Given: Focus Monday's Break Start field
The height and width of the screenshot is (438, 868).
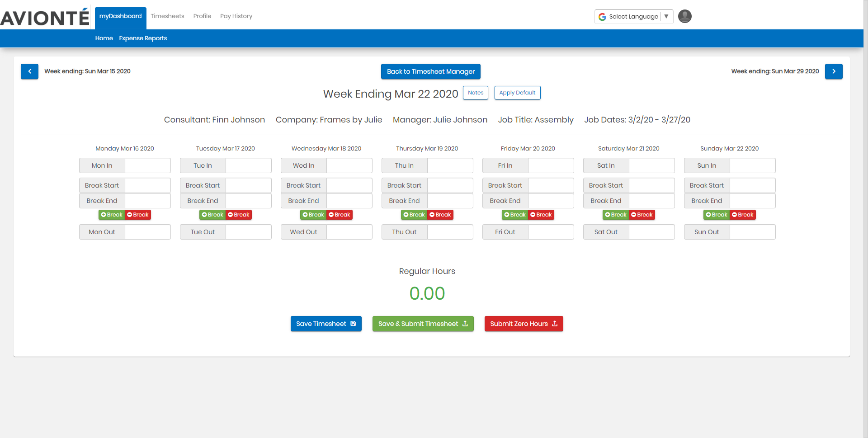Looking at the screenshot, I should (x=148, y=185).
